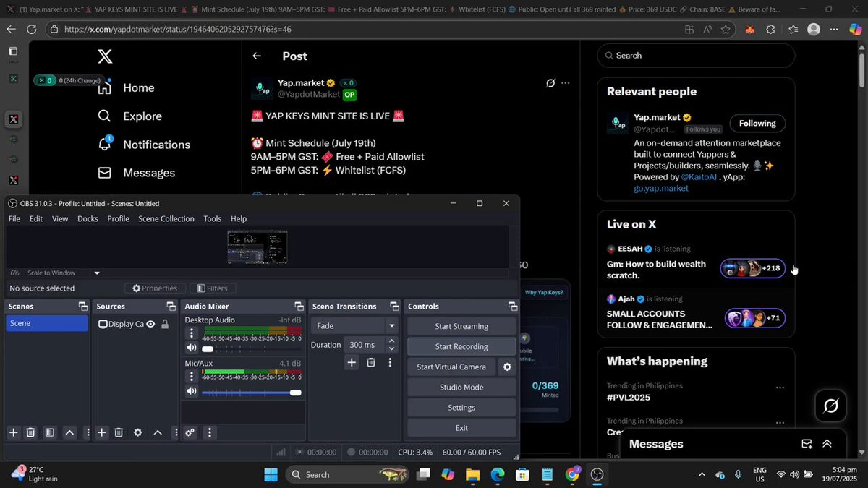868x488 pixels.
Task: Open OBS File menu
Action: point(14,218)
